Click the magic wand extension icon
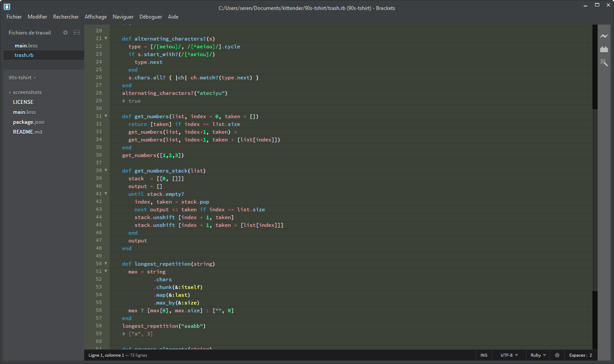This screenshot has height=364, width=614. (x=604, y=62)
